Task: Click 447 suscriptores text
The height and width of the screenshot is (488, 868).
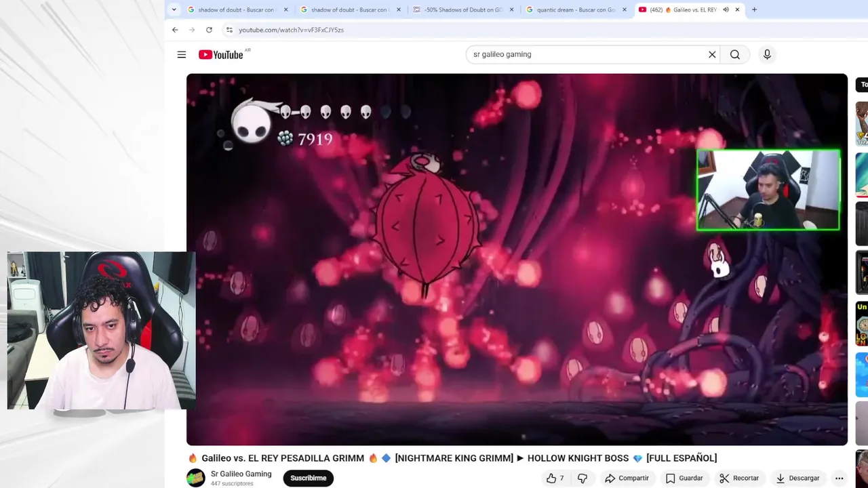Action: tap(232, 484)
